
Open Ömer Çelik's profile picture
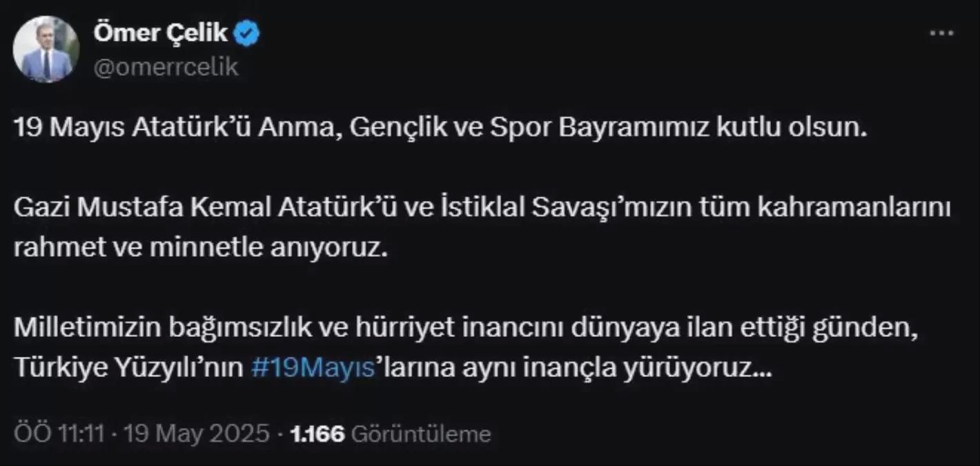tap(46, 49)
